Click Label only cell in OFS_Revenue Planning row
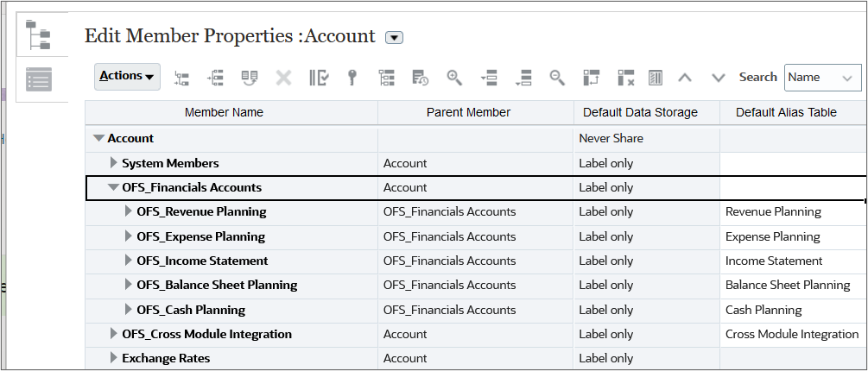 [647, 211]
